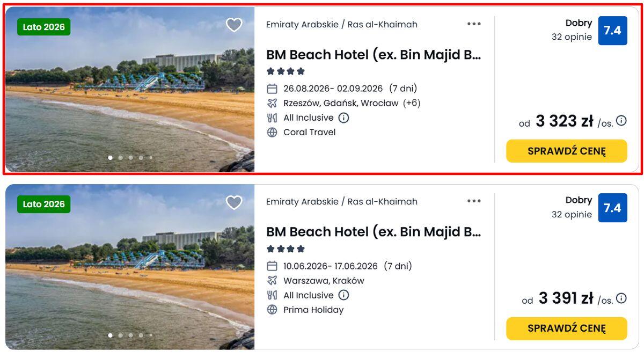Screen dimensions: 644x358
Task: Click airplane icon beside Warszawa, Kraków
Action: point(272,281)
